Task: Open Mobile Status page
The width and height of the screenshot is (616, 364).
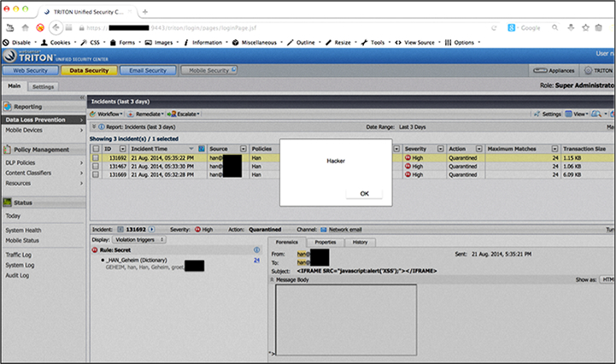Action: coord(22,241)
